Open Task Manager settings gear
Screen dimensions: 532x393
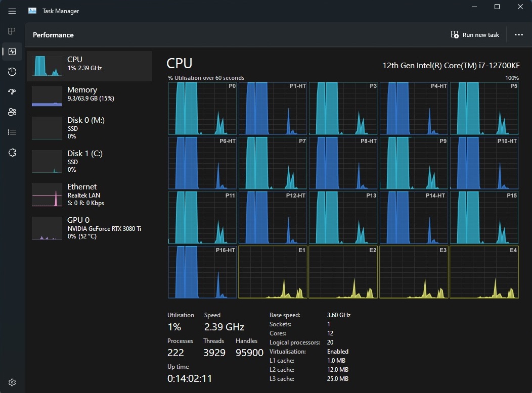[12, 382]
